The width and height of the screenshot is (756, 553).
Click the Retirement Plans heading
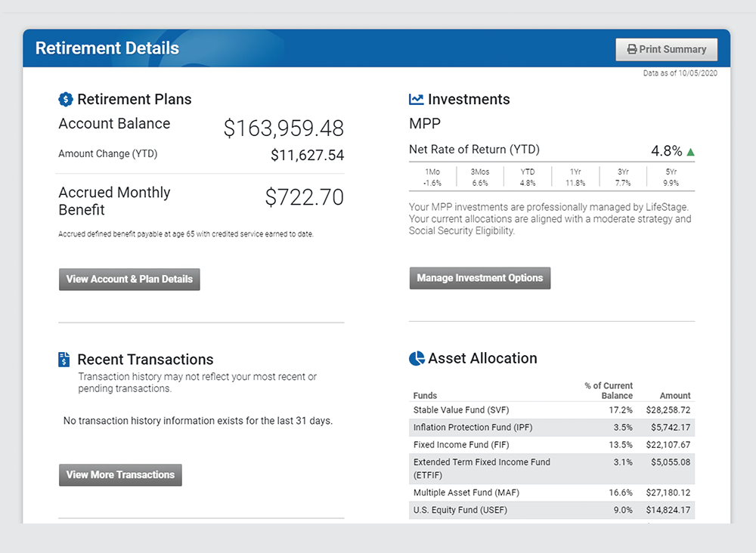click(x=135, y=99)
